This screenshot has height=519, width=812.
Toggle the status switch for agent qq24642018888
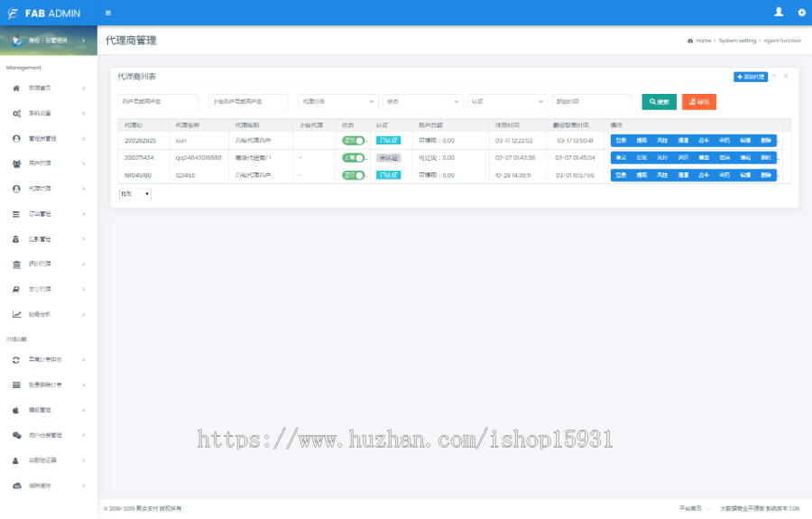point(353,158)
